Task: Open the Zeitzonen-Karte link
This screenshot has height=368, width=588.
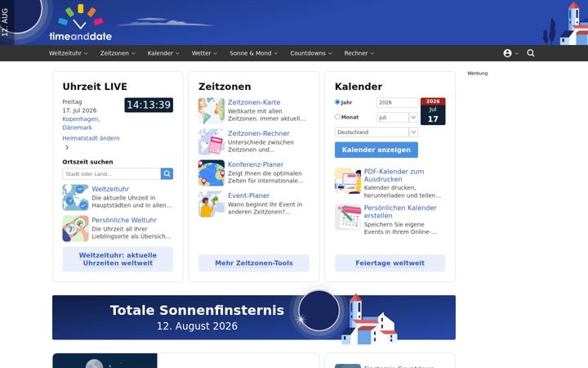Action: click(254, 102)
